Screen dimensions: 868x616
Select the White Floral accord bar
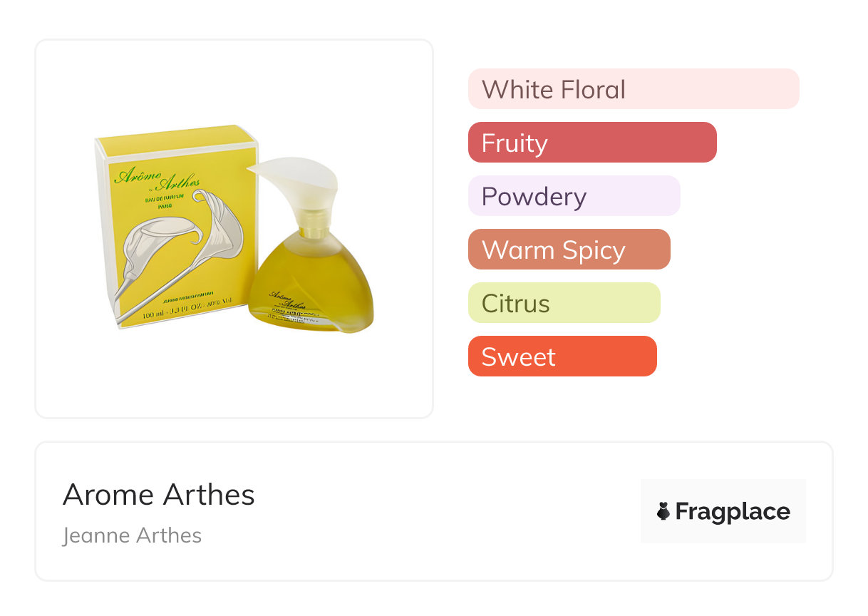(x=633, y=89)
